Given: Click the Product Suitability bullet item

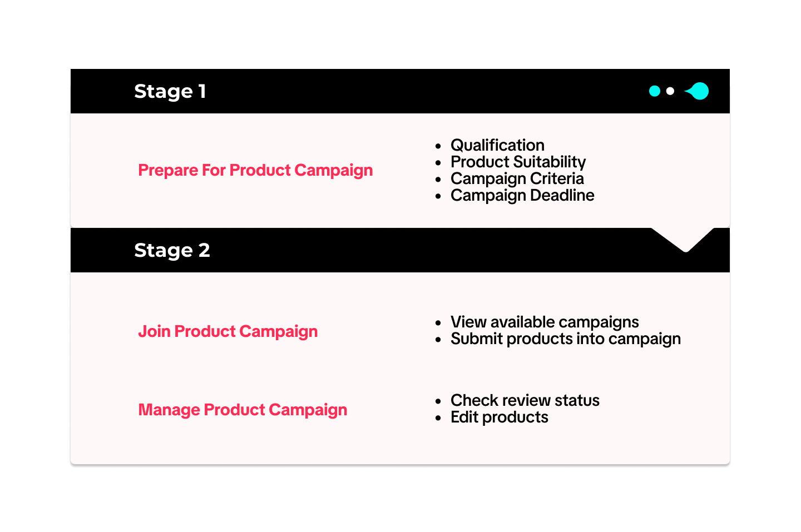Looking at the screenshot, I should tap(518, 162).
